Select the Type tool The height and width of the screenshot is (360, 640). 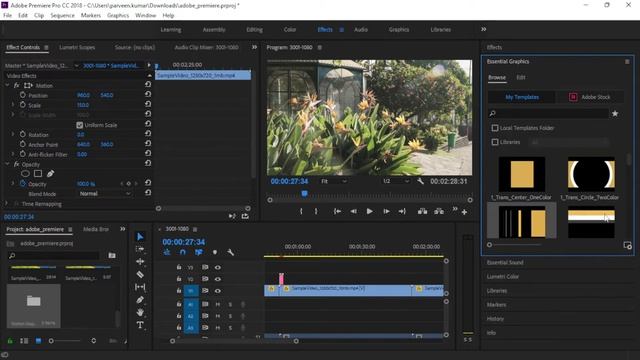tap(140, 325)
